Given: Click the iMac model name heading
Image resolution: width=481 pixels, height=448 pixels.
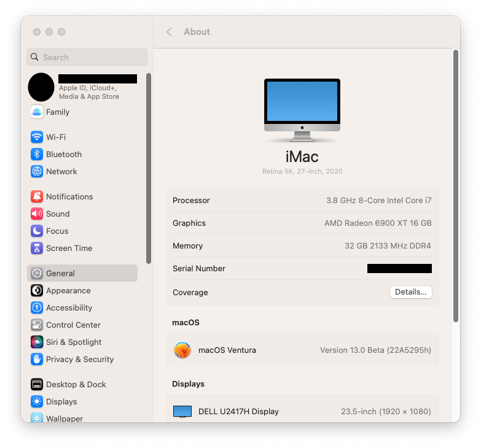Looking at the screenshot, I should coord(302,156).
